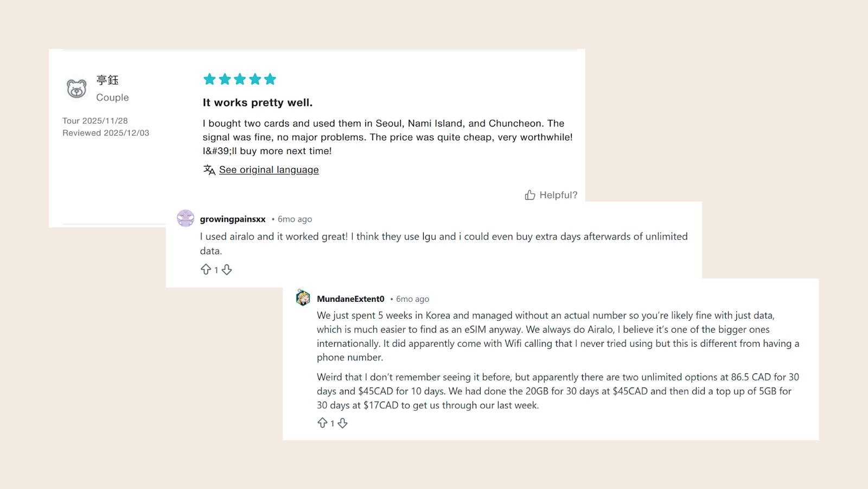Select the username MundaneExtent0
This screenshot has width=868, height=489.
point(350,299)
